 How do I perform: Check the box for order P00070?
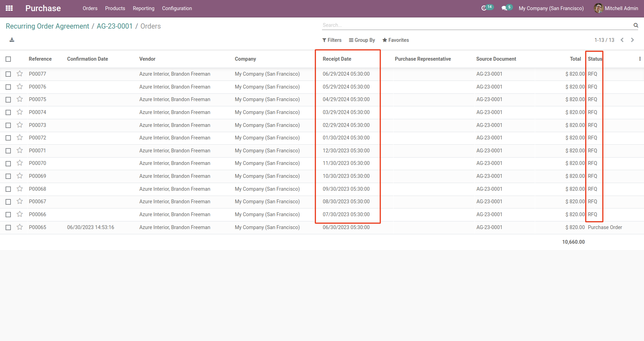[x=8, y=164]
